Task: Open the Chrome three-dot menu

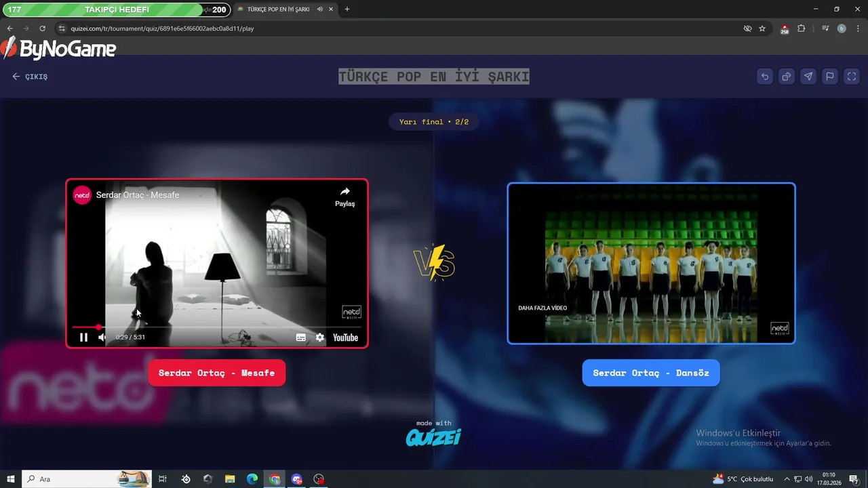Action: pos(857,28)
